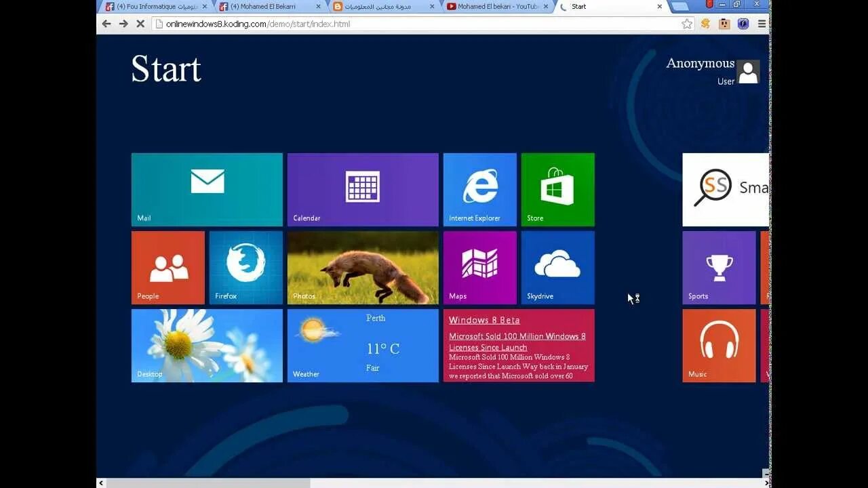Switch to the Mohamed El Bekarri Facebook tab
The height and width of the screenshot is (488, 868).
pos(270,7)
